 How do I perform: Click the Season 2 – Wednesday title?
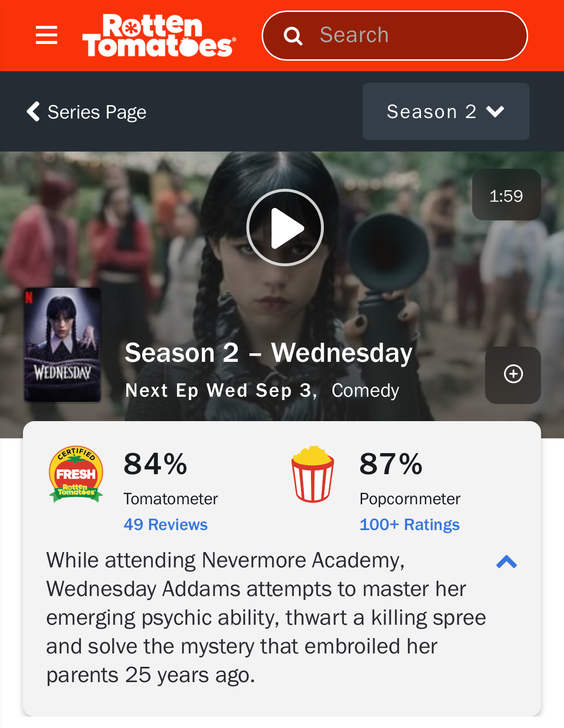click(x=268, y=353)
